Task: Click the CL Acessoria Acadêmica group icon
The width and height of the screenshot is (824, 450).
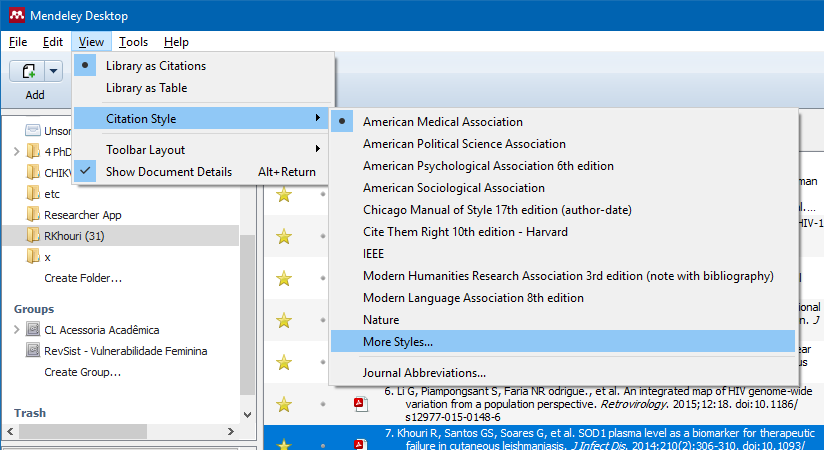Action: pos(33,330)
